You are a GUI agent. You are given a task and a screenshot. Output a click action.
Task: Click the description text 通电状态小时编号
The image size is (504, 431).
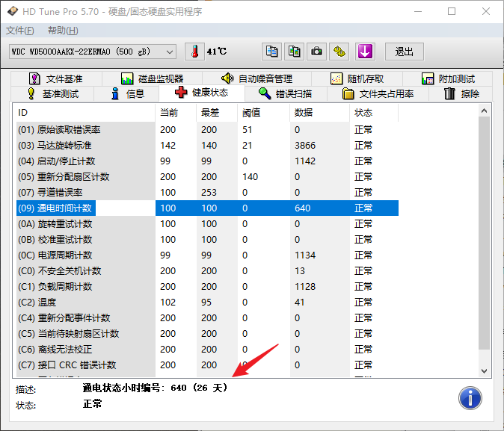click(x=121, y=388)
